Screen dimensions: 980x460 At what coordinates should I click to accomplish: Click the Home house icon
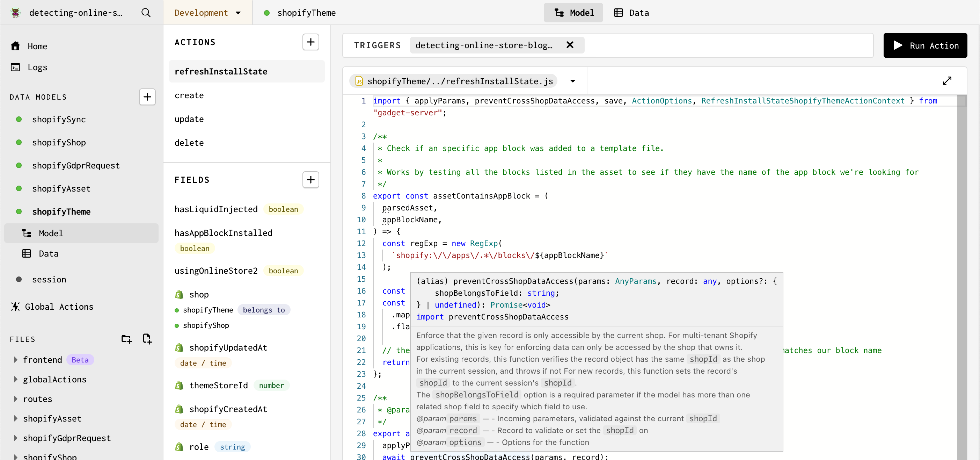pos(15,46)
